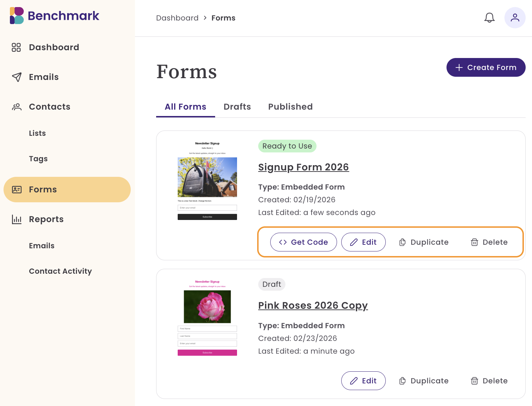Viewport: 532px width, 406px height.
Task: Click the Contacts people icon
Action: (17, 107)
